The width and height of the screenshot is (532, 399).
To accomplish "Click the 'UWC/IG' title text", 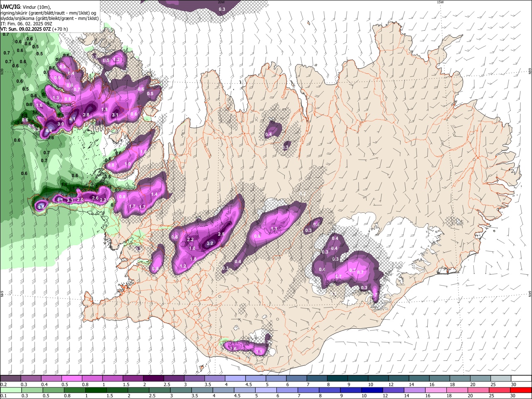I will 10,7.
